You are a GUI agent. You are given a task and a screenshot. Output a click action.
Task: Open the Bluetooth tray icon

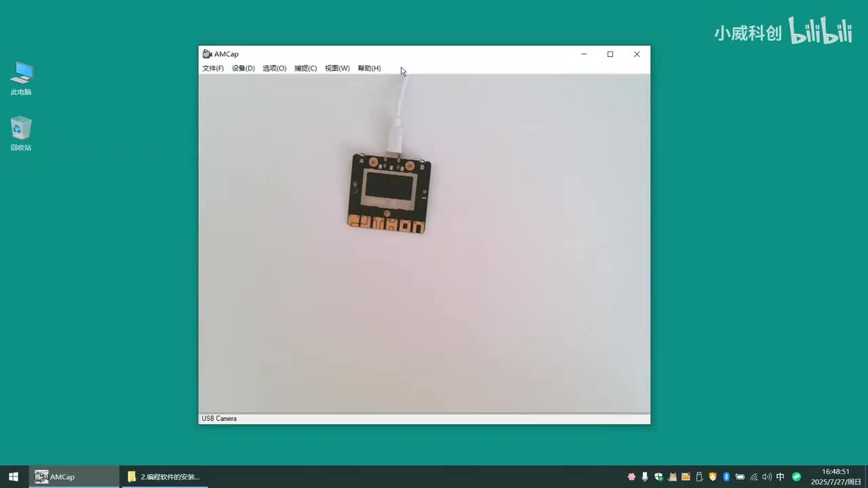pyautogui.click(x=726, y=477)
